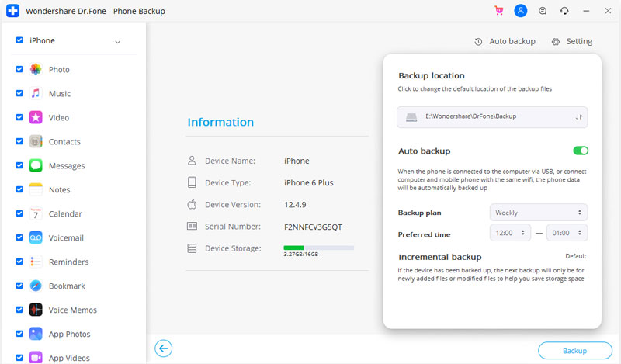The width and height of the screenshot is (621, 364).
Task: Click the App Photos icon
Action: [x=36, y=334]
